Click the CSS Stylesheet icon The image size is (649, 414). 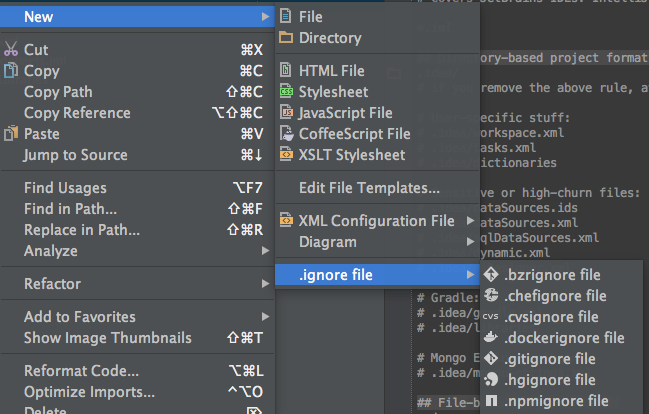coord(286,91)
